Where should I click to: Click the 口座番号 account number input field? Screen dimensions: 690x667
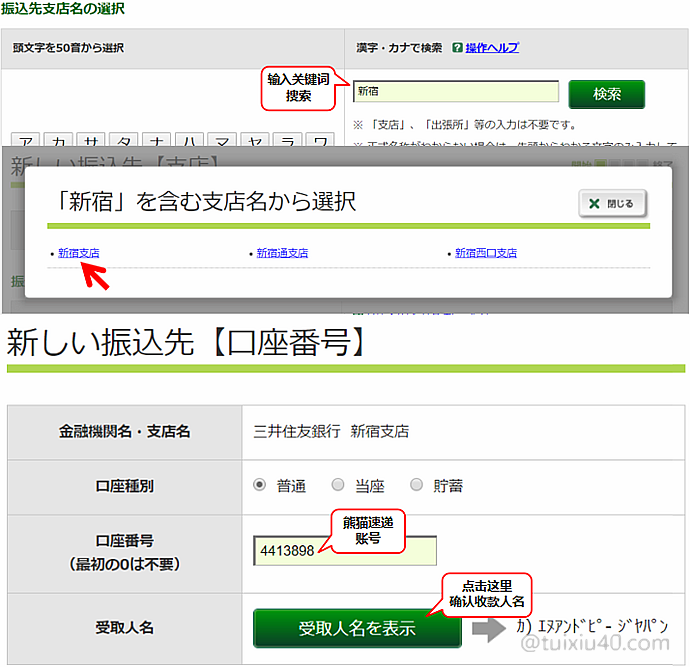point(345,550)
